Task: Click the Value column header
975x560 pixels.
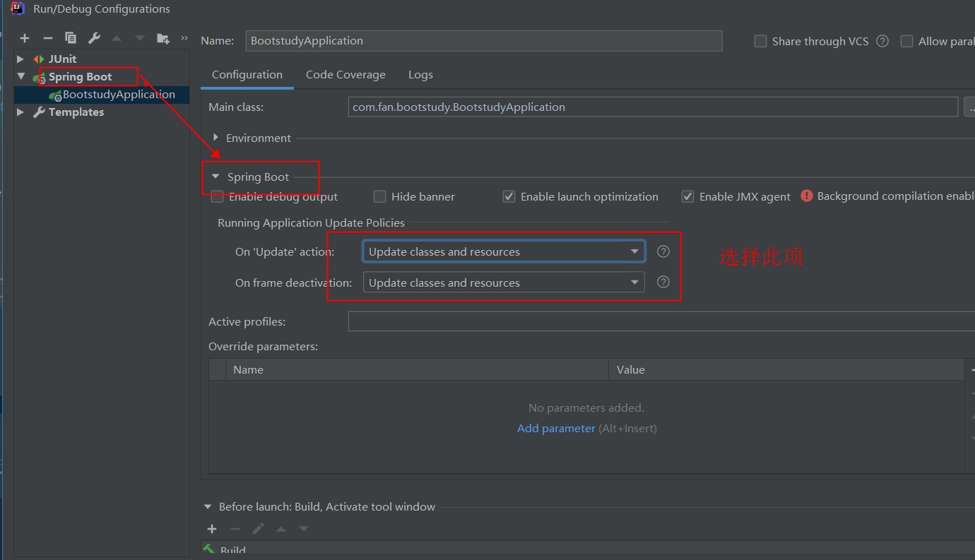Action: coord(786,369)
